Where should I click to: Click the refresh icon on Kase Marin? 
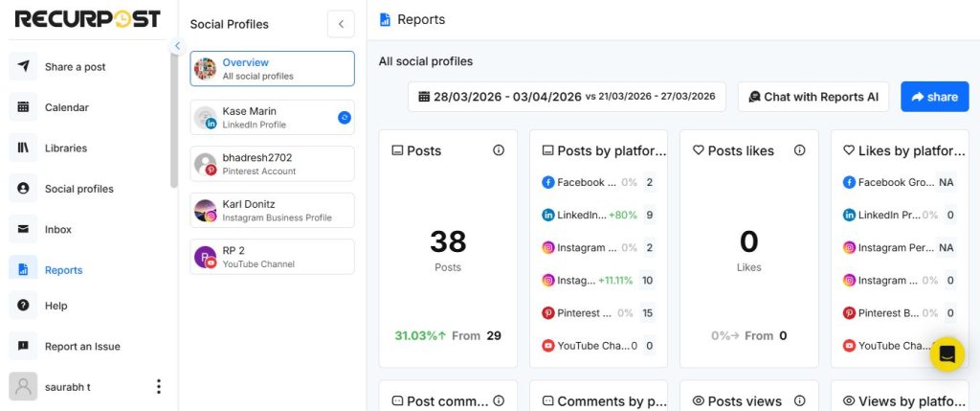[345, 117]
